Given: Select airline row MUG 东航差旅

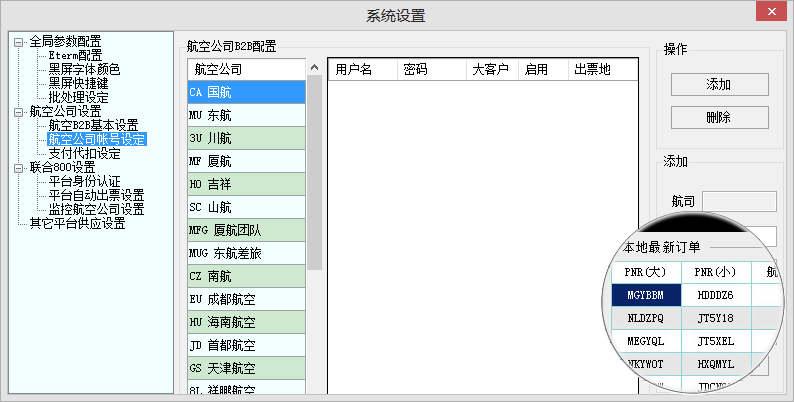Looking at the screenshot, I should click(x=247, y=254).
